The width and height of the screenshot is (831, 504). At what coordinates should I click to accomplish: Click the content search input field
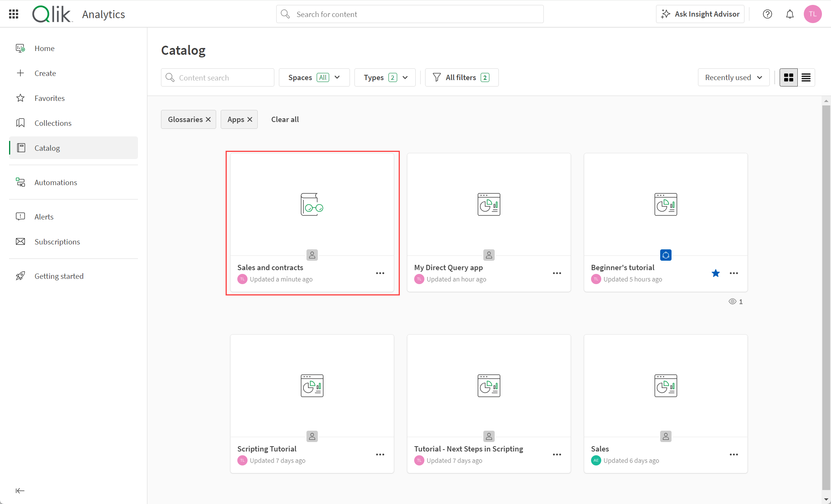click(x=217, y=77)
